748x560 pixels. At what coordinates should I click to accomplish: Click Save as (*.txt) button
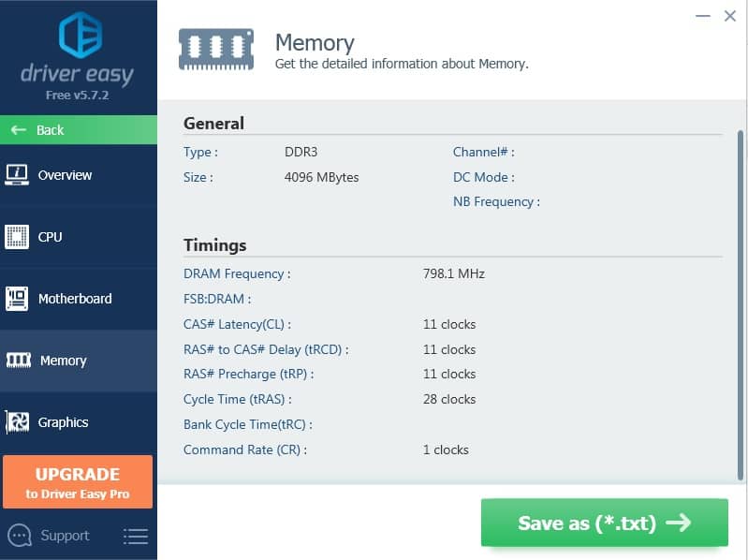tap(605, 523)
